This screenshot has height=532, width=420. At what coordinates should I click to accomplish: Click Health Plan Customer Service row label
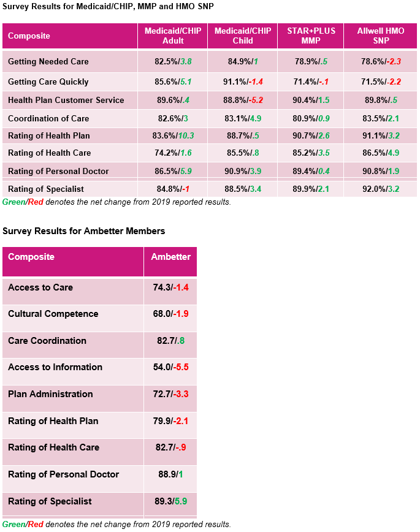click(x=66, y=100)
